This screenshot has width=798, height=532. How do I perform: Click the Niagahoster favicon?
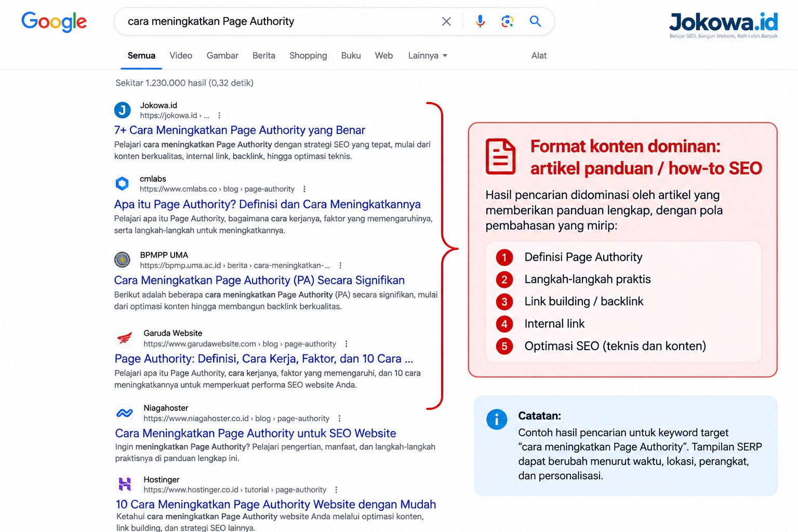(x=125, y=413)
